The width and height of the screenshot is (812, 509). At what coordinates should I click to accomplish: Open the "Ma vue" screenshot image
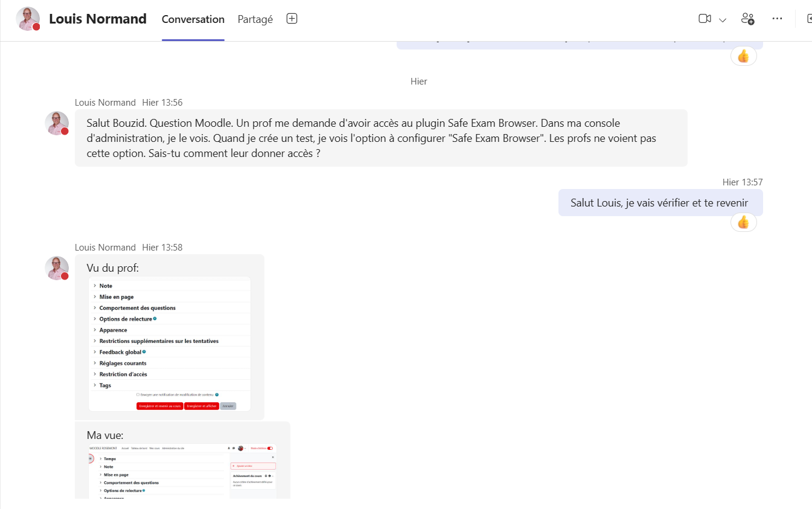pyautogui.click(x=182, y=471)
